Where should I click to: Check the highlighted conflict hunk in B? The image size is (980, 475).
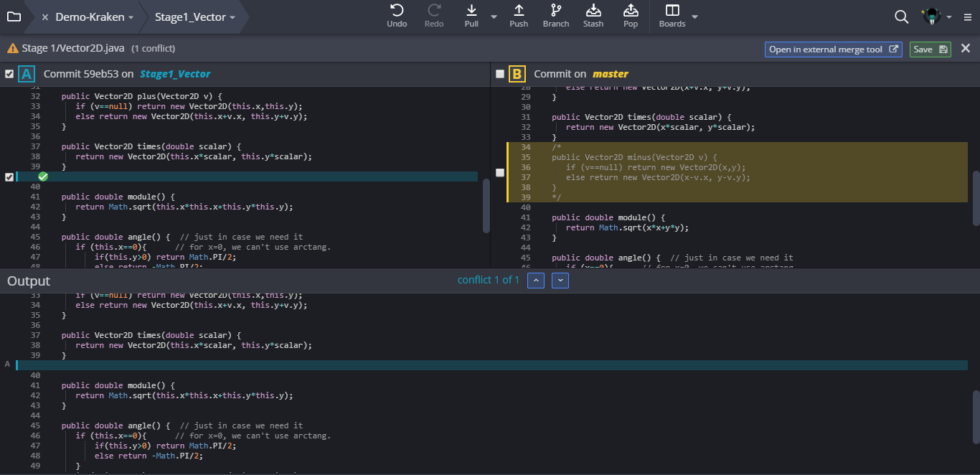coord(500,173)
